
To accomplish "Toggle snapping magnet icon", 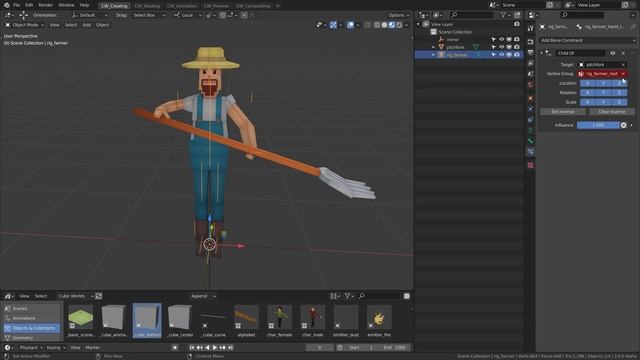I will 222,15.
